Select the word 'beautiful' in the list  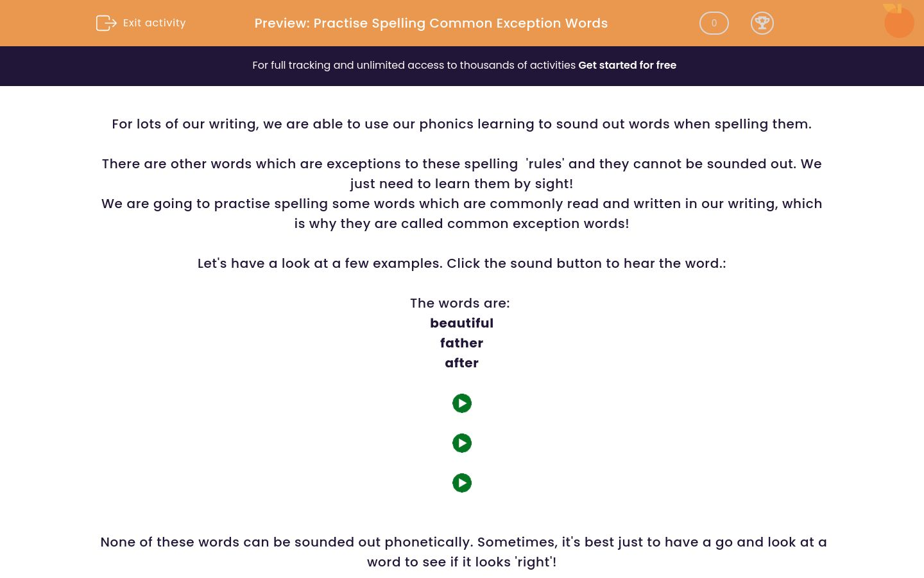click(x=461, y=323)
